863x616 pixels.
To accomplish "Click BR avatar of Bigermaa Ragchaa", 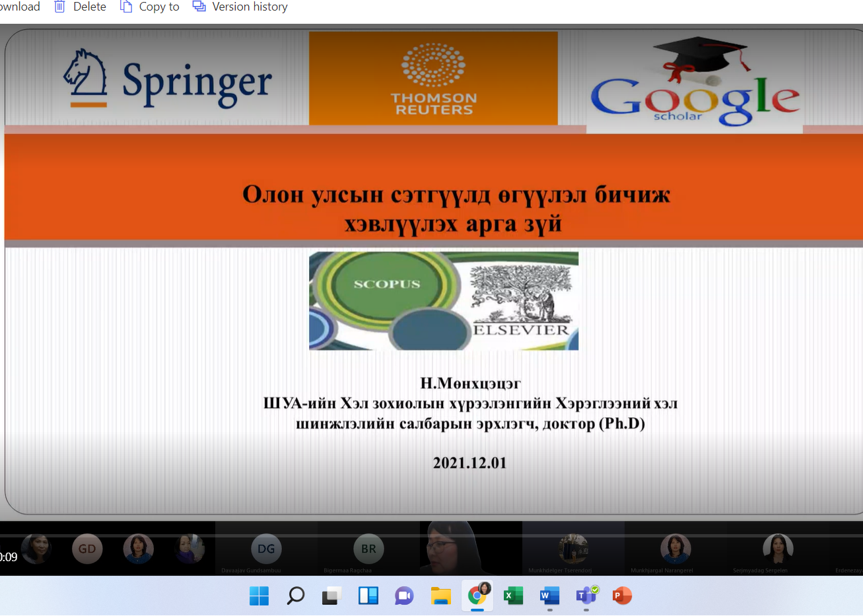I will (368, 549).
